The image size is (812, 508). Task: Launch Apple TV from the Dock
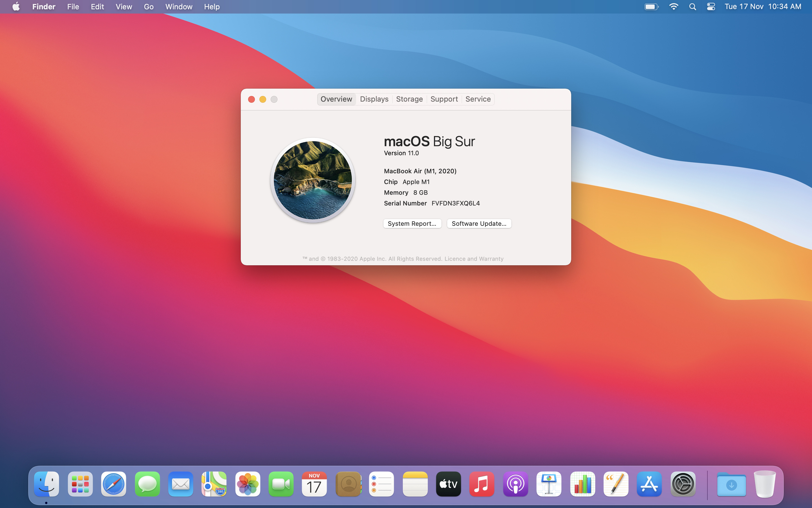point(448,484)
